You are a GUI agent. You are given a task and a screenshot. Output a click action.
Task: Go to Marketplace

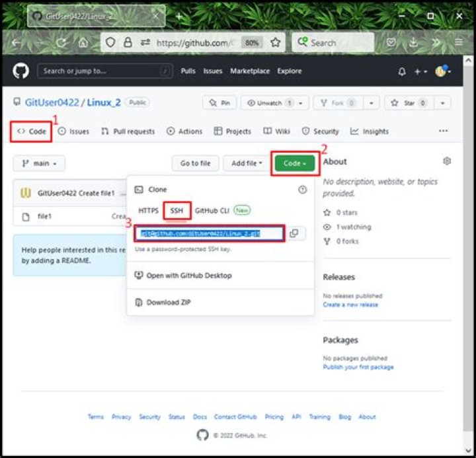point(250,71)
